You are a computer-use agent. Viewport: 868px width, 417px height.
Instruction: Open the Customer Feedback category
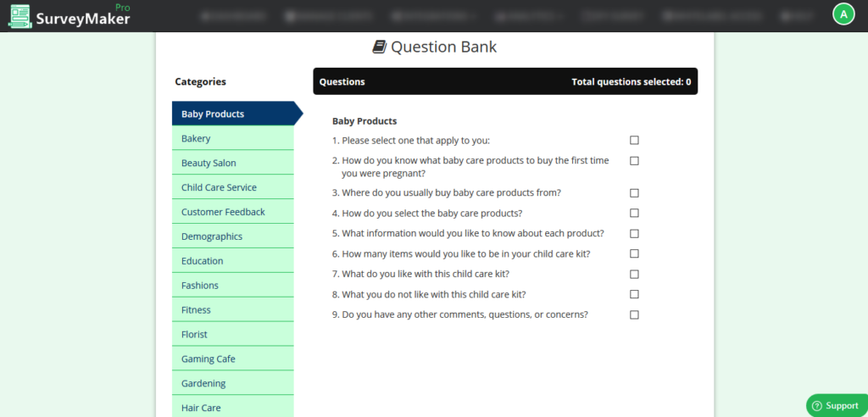click(233, 212)
